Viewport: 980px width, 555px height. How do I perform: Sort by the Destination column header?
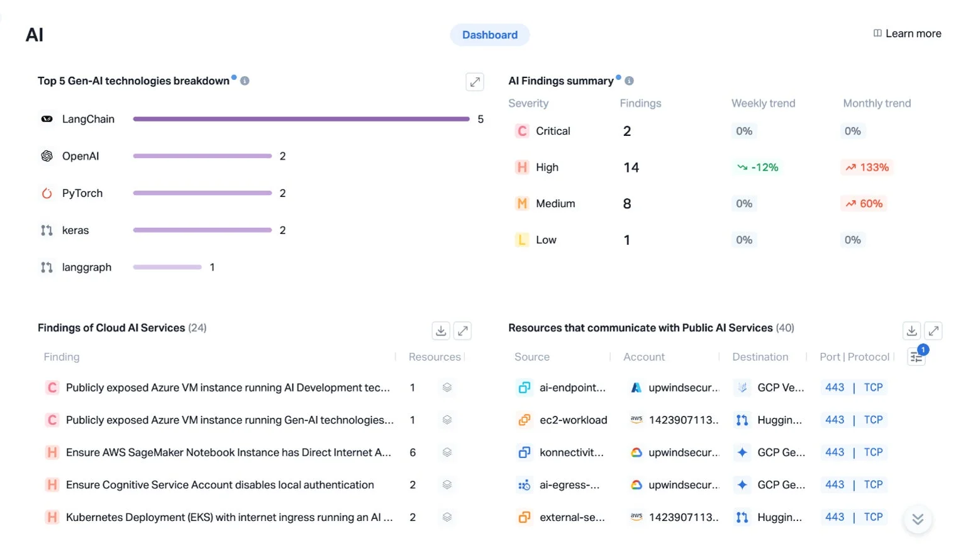pyautogui.click(x=760, y=357)
